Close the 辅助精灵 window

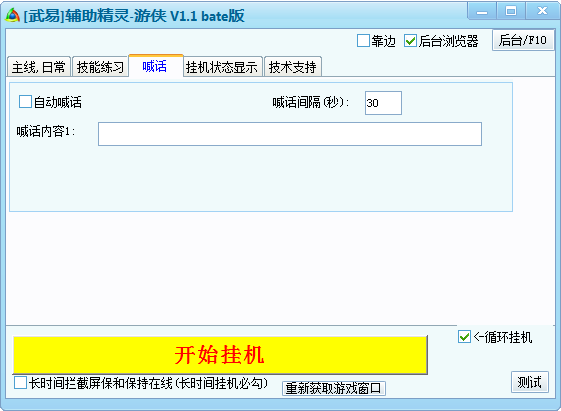tap(542, 11)
